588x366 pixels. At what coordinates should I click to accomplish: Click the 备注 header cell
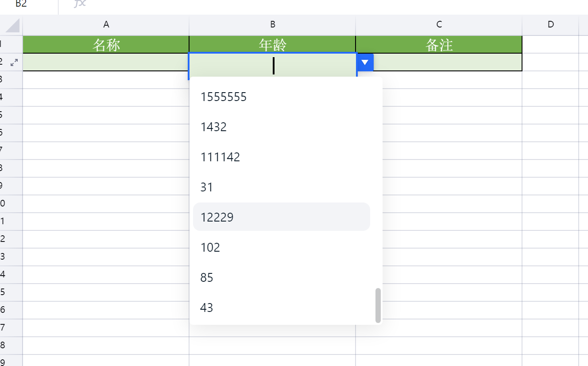pyautogui.click(x=439, y=45)
